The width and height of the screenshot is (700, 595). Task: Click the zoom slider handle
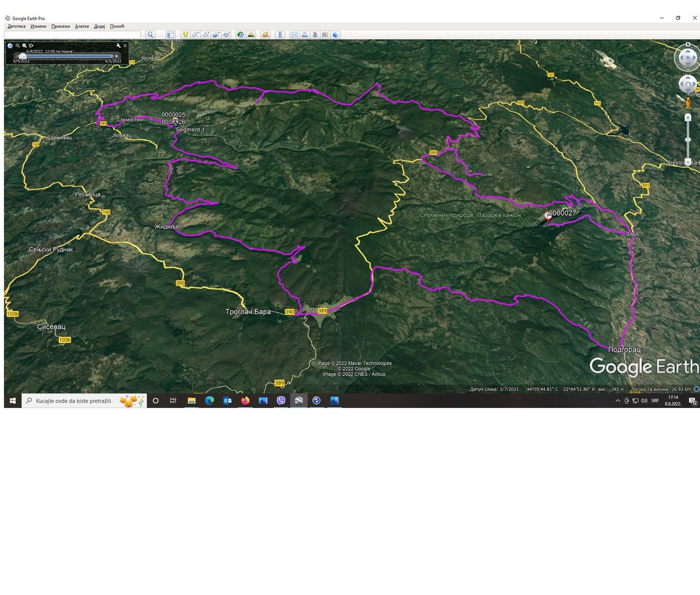click(x=688, y=139)
